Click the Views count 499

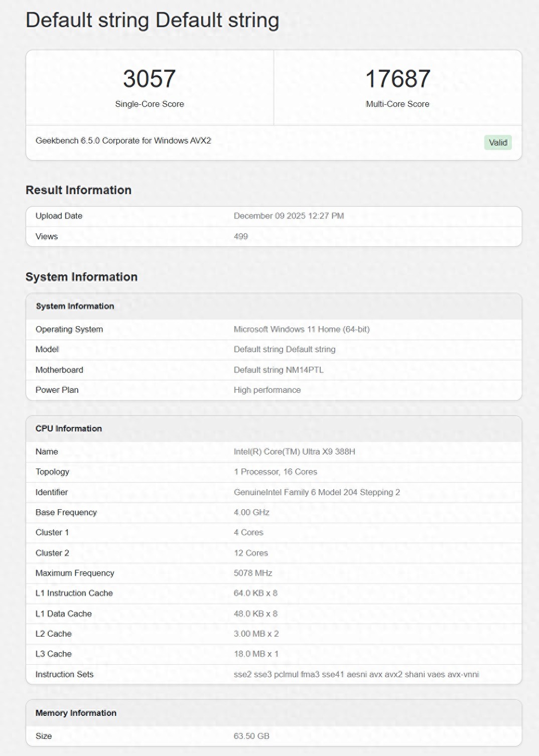tap(241, 236)
